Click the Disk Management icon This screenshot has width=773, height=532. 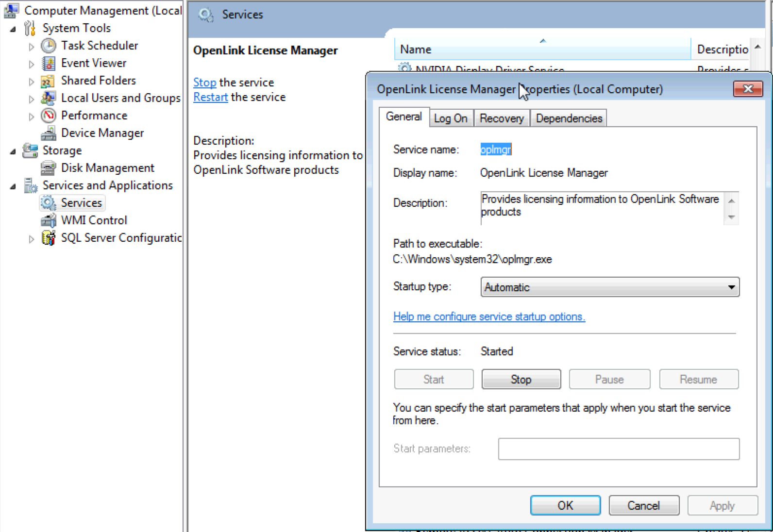point(48,168)
